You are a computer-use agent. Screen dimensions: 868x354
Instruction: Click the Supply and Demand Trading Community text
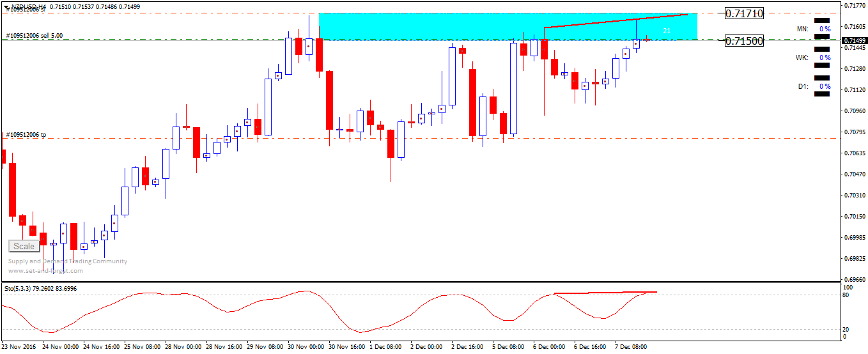[68, 261]
